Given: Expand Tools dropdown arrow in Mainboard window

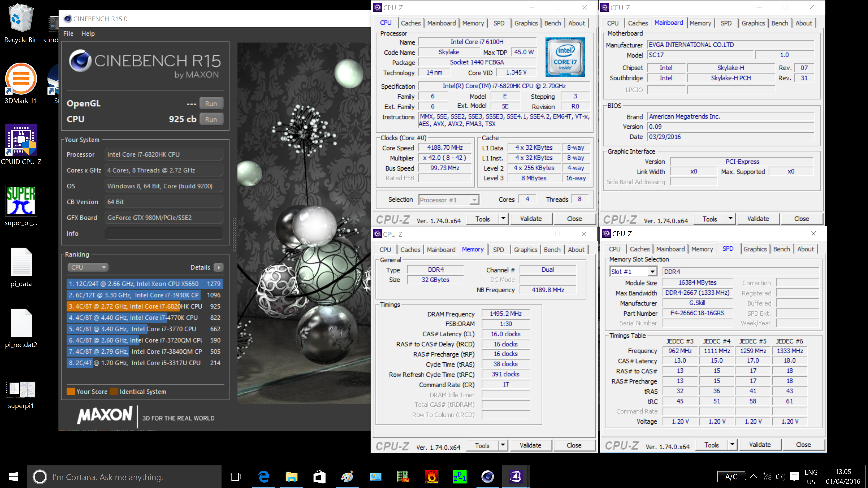Looking at the screenshot, I should click(730, 218).
